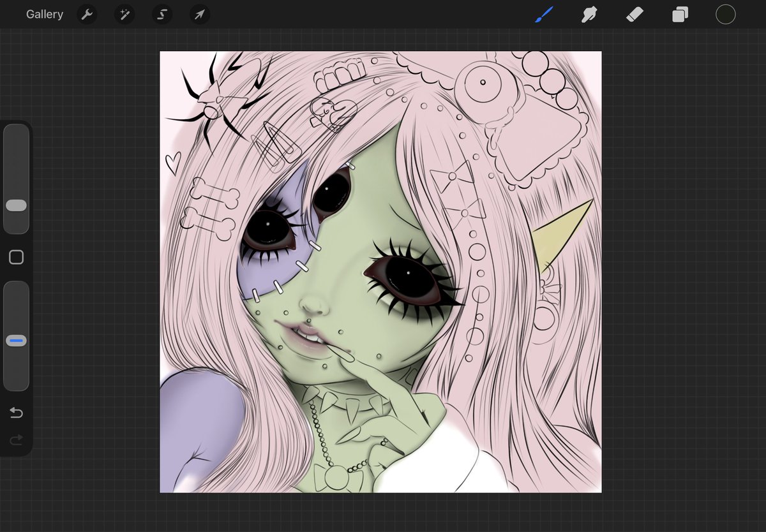This screenshot has width=766, height=532.
Task: Undo the last action
Action: click(17, 413)
